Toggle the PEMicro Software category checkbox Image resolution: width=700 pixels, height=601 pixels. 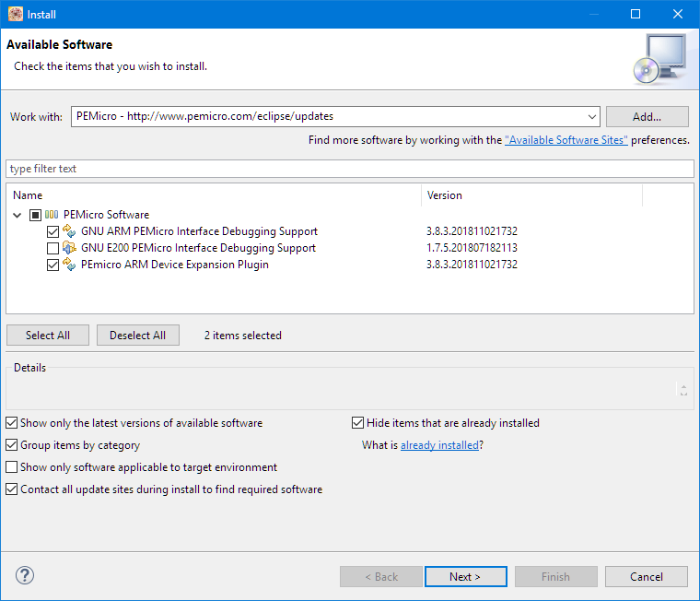[x=35, y=215]
